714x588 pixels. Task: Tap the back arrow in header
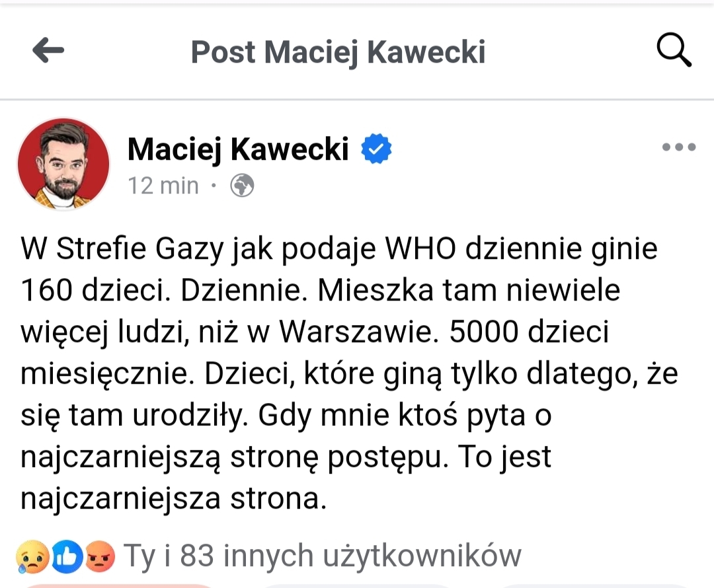pyautogui.click(x=48, y=51)
